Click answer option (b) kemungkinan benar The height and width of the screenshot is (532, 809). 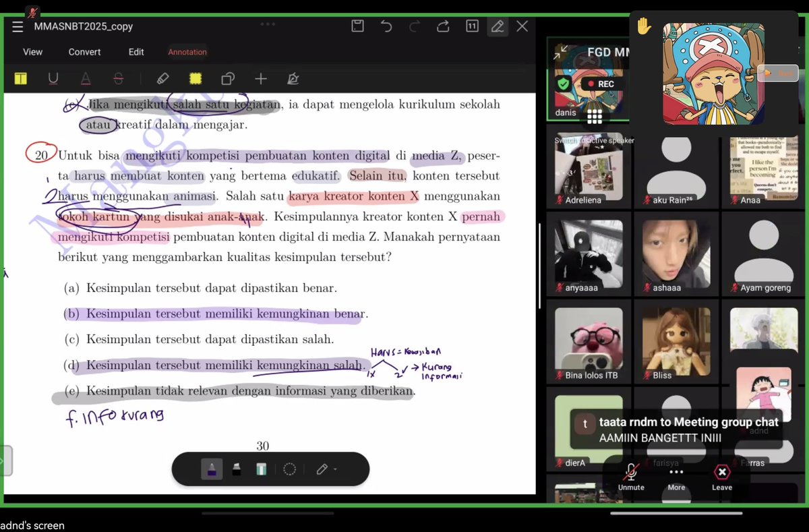(x=216, y=314)
